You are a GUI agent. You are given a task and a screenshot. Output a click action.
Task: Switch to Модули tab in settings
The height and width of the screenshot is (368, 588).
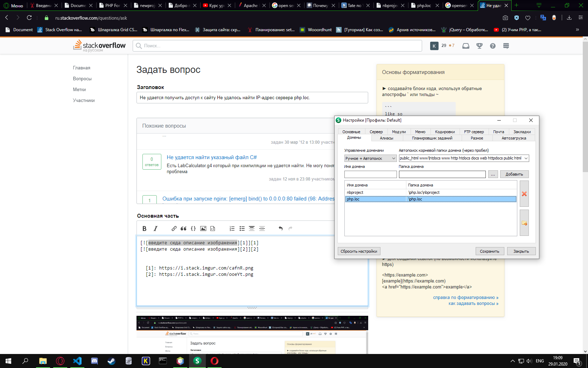click(399, 132)
